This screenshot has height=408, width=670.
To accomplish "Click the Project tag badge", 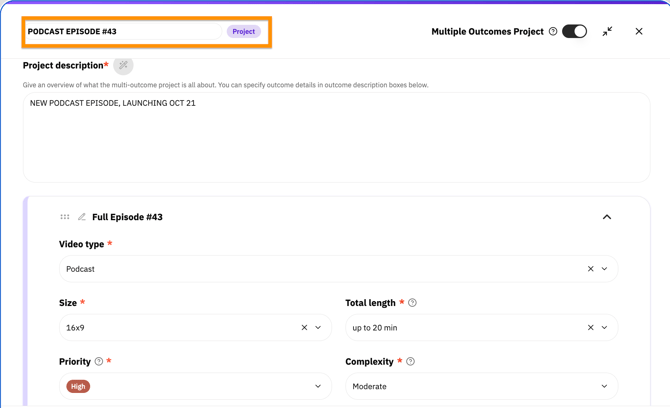I will coord(244,31).
